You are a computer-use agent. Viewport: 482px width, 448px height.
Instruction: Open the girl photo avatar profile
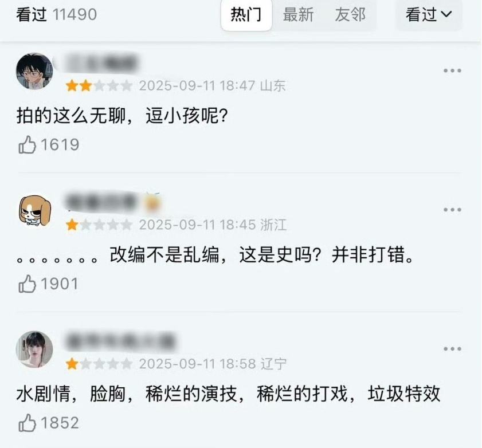point(34,349)
